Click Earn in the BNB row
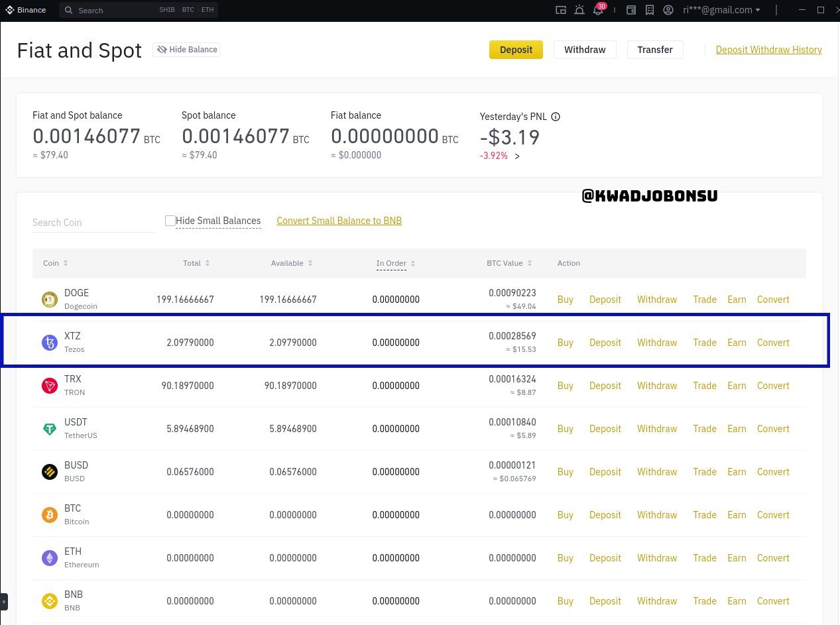 coord(737,601)
